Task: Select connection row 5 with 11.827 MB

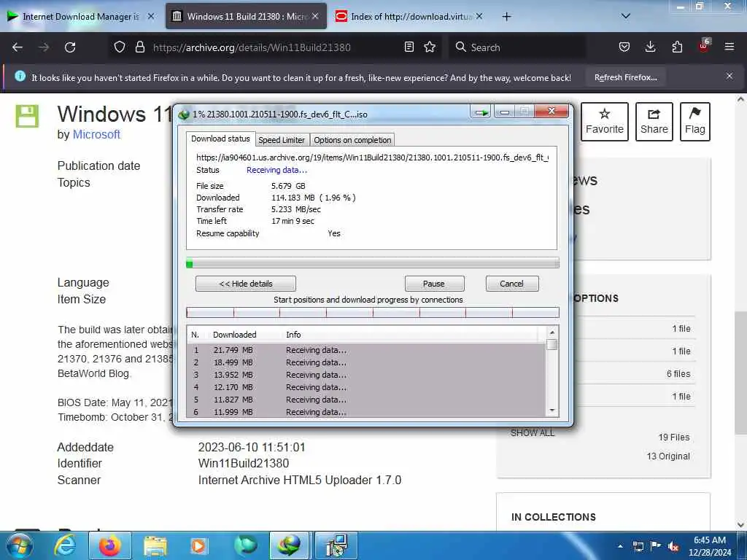Action: (x=366, y=400)
